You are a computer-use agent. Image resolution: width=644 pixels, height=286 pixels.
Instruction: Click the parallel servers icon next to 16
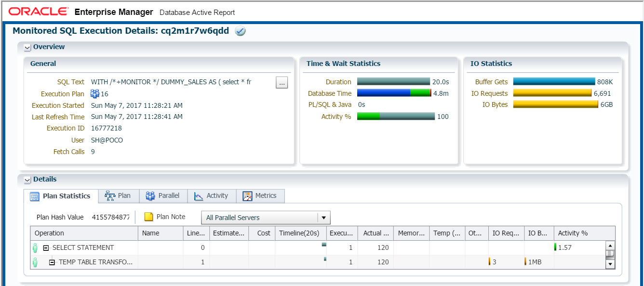(95, 94)
